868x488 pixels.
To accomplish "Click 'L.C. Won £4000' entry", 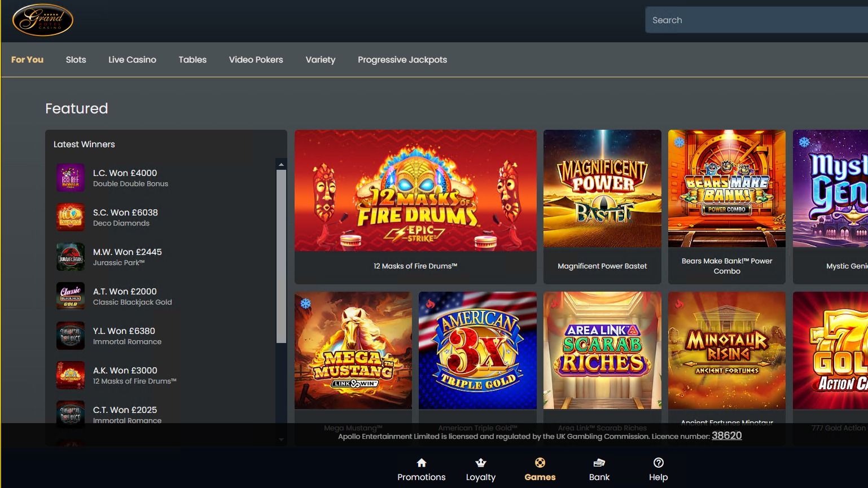I will click(x=125, y=173).
